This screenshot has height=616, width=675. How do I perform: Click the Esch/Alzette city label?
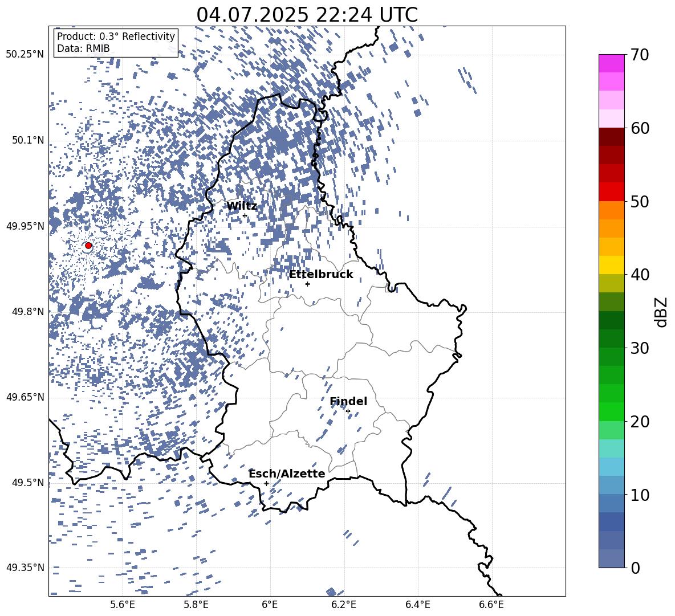point(287,474)
